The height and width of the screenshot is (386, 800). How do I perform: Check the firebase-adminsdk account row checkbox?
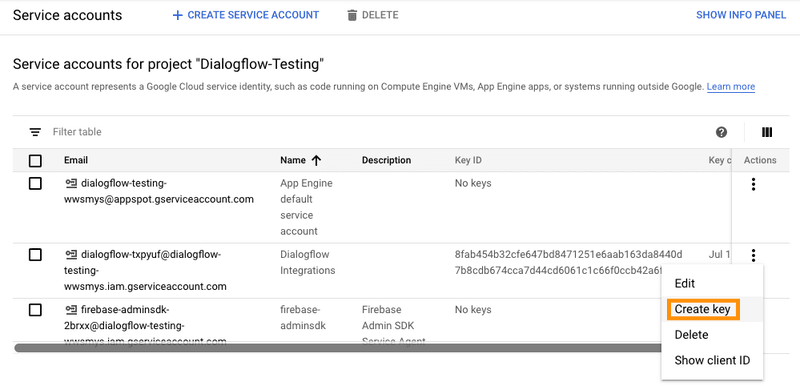click(35, 310)
